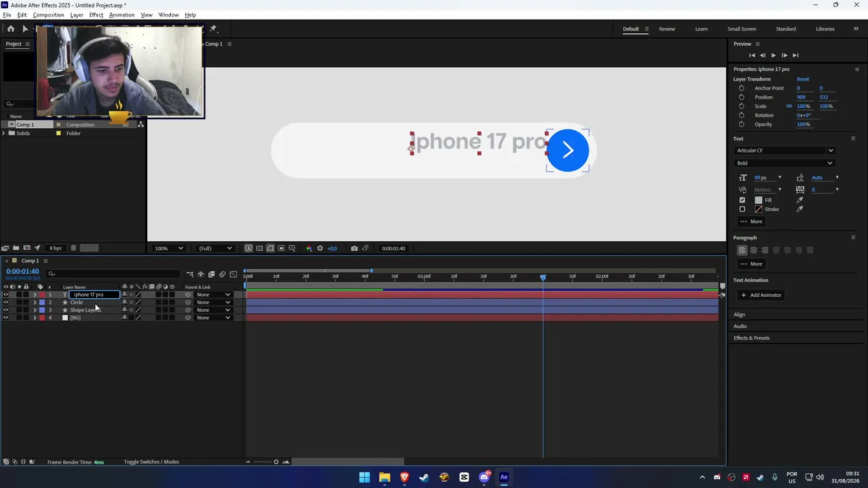Select the Comp 1 item in Project panel
The width and height of the screenshot is (868, 488).
click(x=25, y=125)
